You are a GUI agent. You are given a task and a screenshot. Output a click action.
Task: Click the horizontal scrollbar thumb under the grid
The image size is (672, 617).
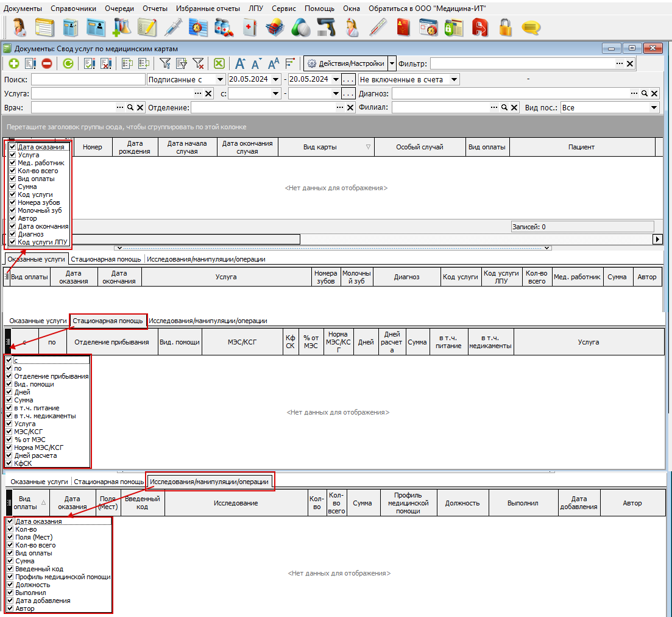point(186,239)
